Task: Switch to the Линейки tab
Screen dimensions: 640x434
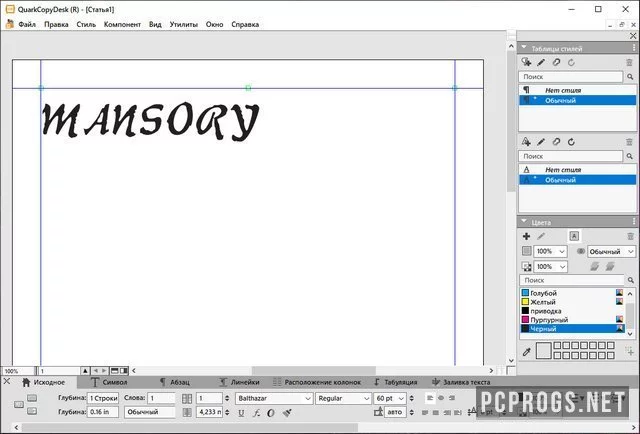Action: coord(240,382)
